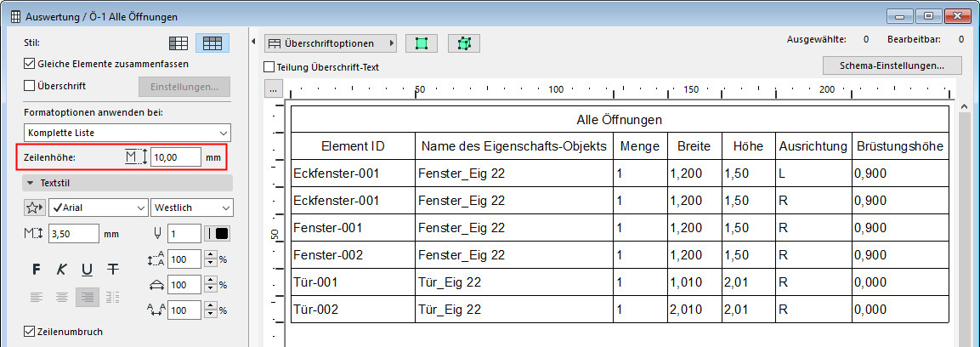Select the highlighted second table style icon
This screenshot has height=347, width=980.
pyautogui.click(x=212, y=43)
